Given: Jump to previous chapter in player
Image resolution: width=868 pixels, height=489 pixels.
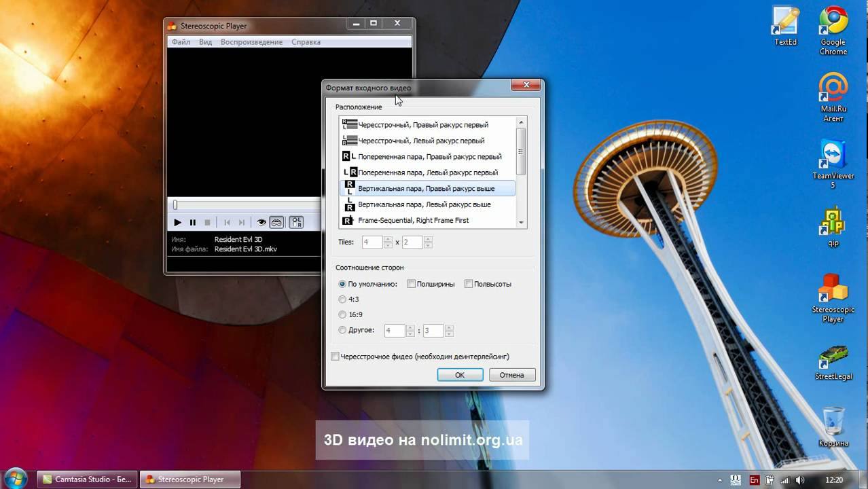Looking at the screenshot, I should (x=228, y=222).
